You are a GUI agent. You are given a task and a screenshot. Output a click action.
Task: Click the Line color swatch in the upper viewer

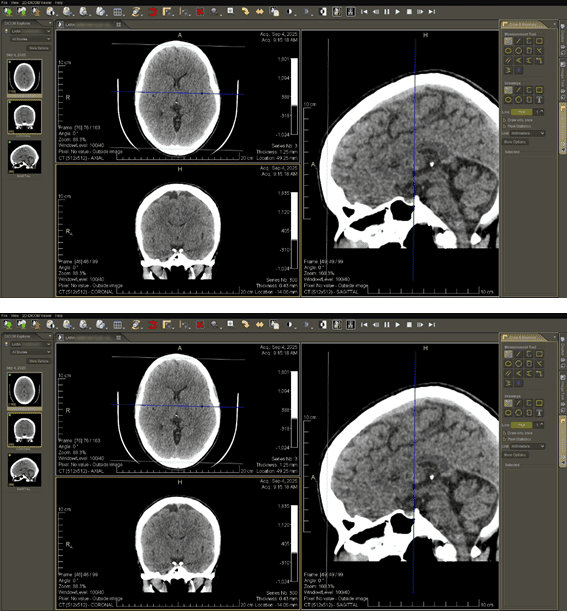pyautogui.click(x=521, y=112)
